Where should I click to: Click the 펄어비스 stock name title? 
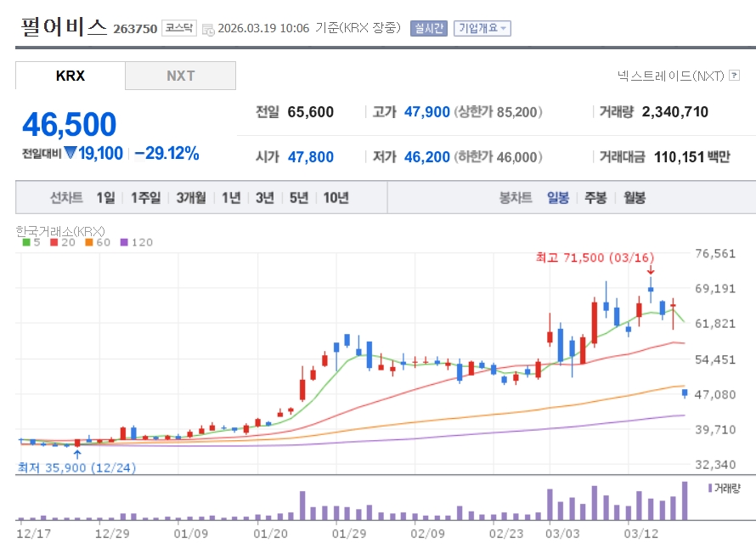click(64, 27)
